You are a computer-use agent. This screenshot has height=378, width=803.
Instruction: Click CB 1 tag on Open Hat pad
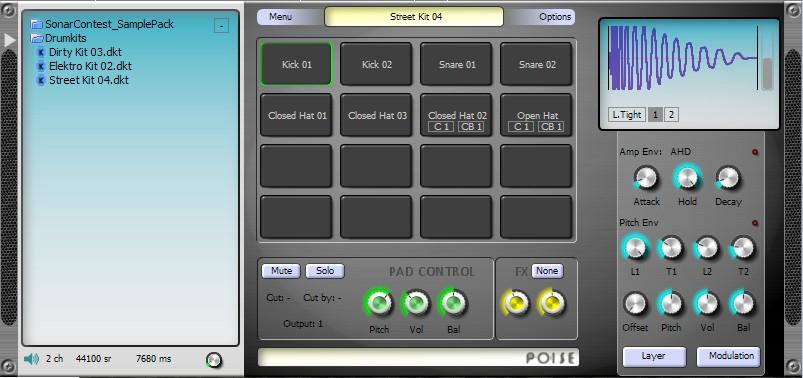[551, 127]
